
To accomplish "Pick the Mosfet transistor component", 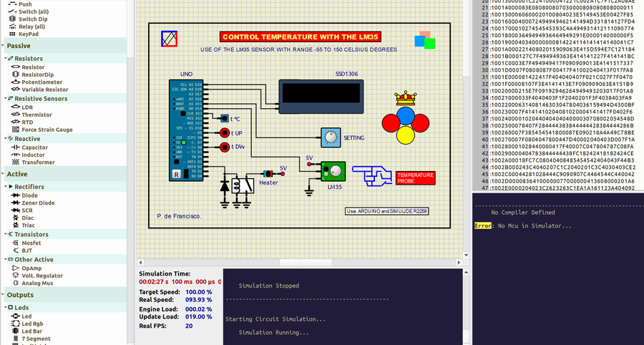I will pos(31,243).
